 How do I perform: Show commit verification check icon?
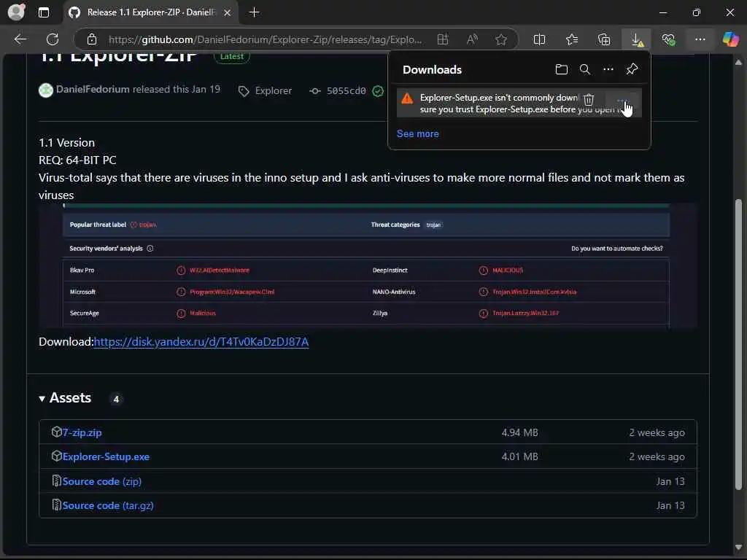pos(378,90)
